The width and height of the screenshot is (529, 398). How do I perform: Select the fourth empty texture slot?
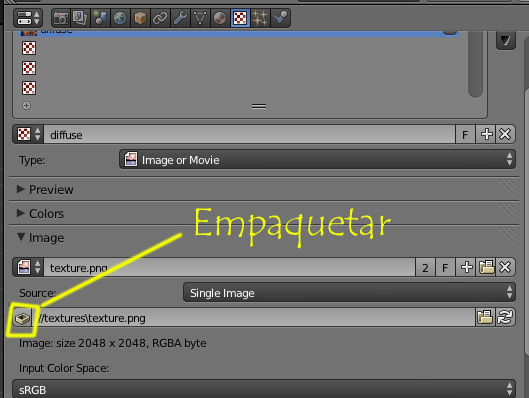(29, 88)
